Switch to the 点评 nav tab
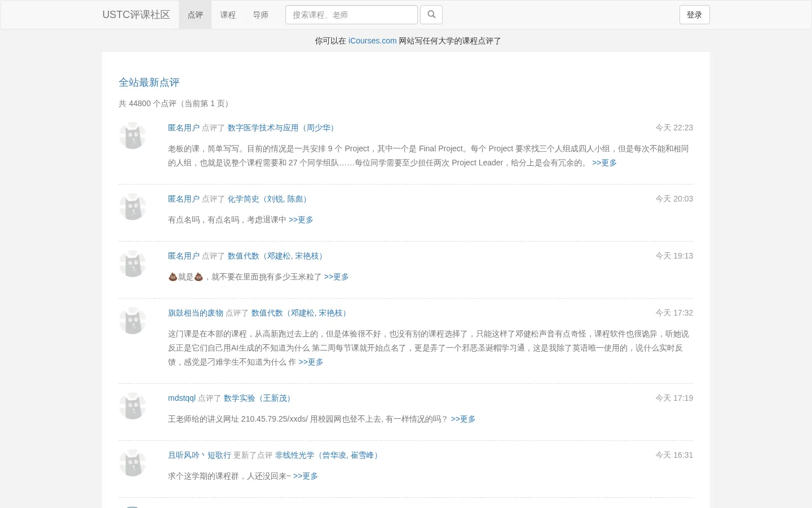812x508 pixels. [x=195, y=15]
